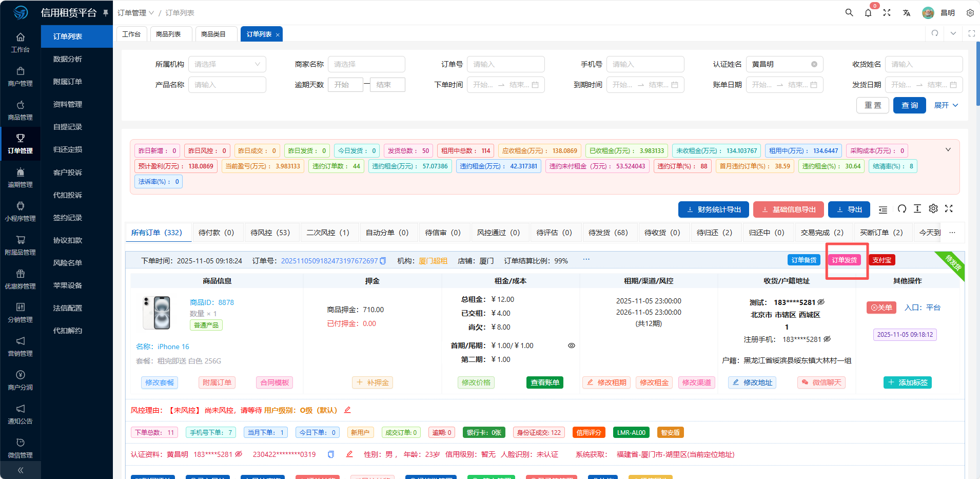Viewport: 980px width, 479px height.
Task: Click the iPhone 16 product thumbnail
Action: coord(157,313)
